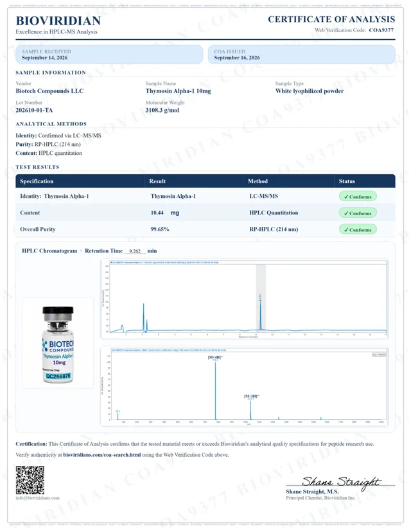Click the Principal Chemist, Bioviridian Inc. line
This screenshot has height=532, width=411.
[x=320, y=498]
